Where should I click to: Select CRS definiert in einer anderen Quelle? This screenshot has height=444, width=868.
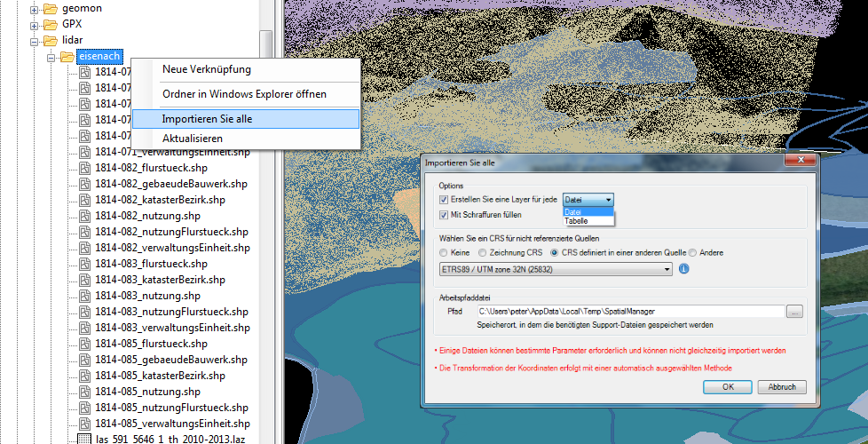pos(554,253)
